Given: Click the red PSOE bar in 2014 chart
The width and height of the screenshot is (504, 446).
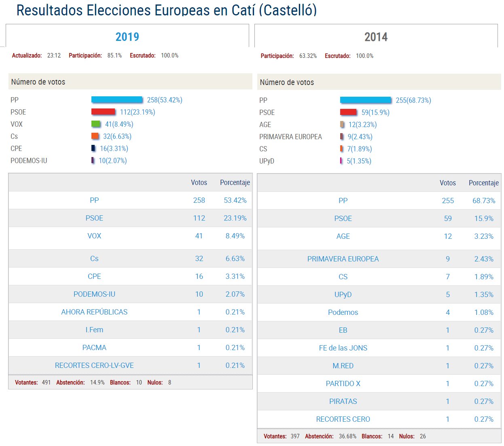Looking at the screenshot, I should coord(348,112).
